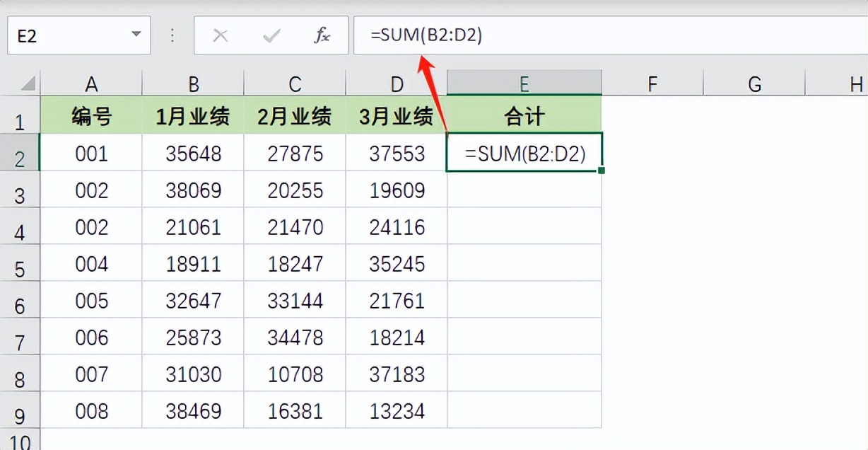The width and height of the screenshot is (868, 450).
Task: Select row 3 header
Action: coord(20,190)
